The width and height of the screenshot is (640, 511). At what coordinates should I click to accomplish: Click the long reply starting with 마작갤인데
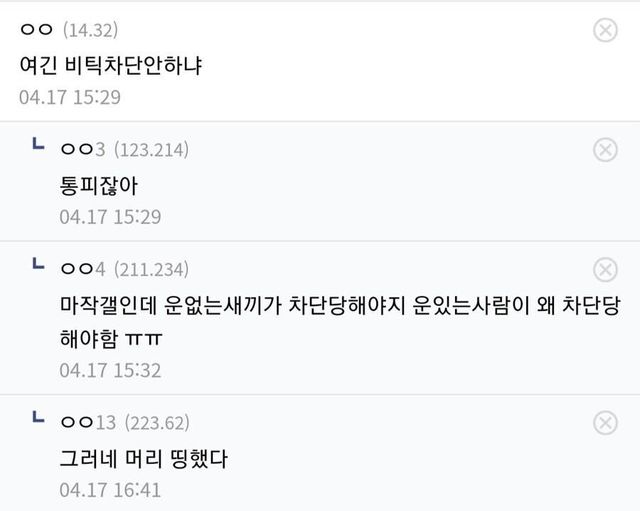pyautogui.click(x=339, y=306)
